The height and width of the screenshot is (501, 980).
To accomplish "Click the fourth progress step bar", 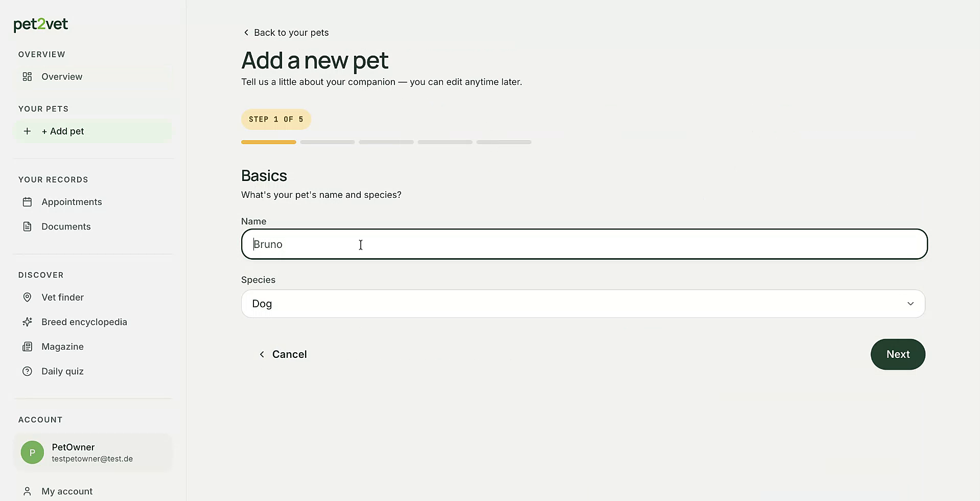I will [445, 142].
